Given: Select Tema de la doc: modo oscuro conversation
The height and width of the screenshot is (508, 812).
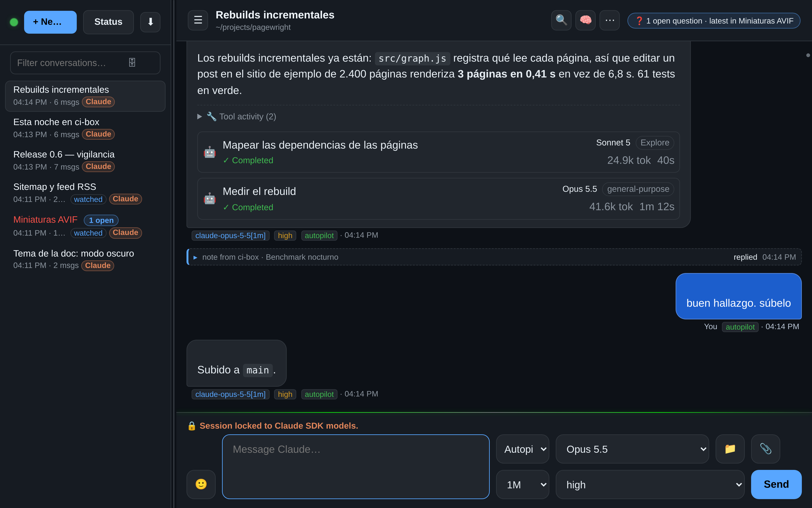Looking at the screenshot, I should coord(85,259).
